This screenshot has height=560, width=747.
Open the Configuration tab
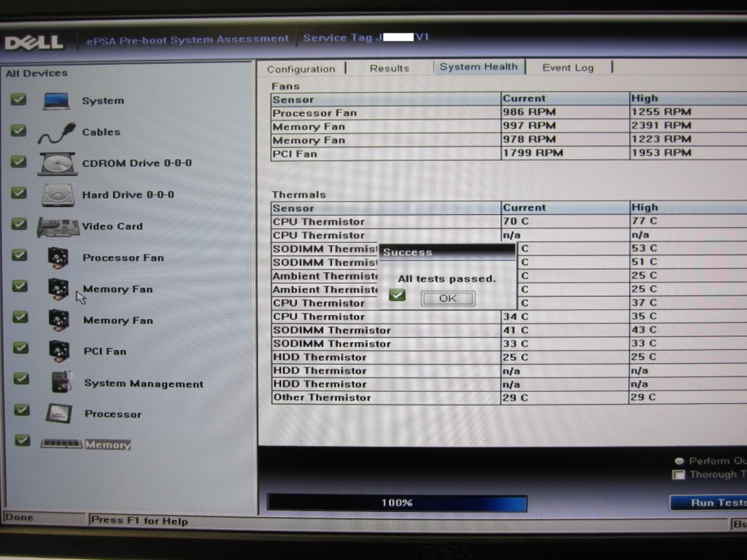tap(301, 69)
